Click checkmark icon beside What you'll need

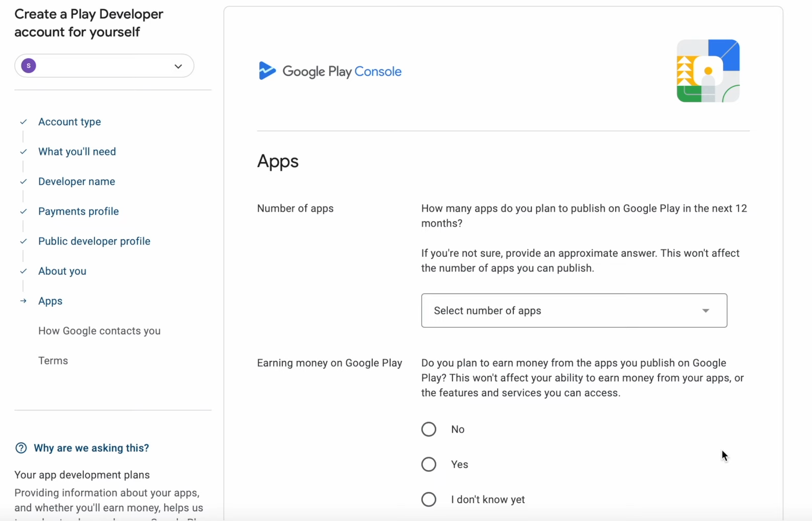pyautogui.click(x=24, y=151)
